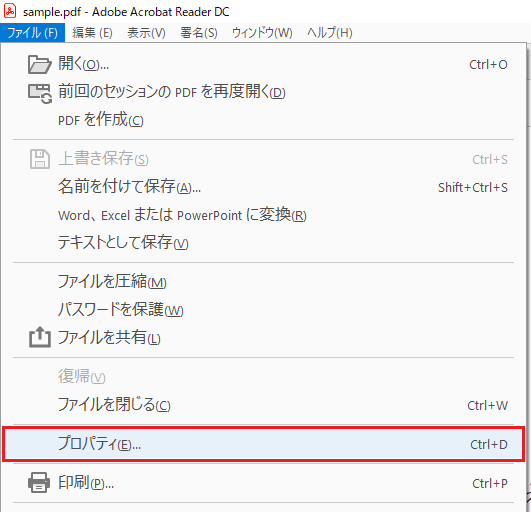Open the ファイル(F) menu
Screen dimensions: 531x512
coord(33,33)
